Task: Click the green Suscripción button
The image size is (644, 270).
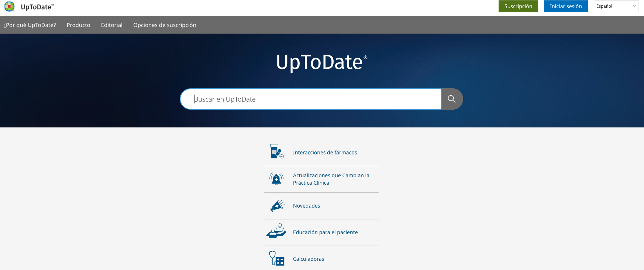Action: point(518,6)
